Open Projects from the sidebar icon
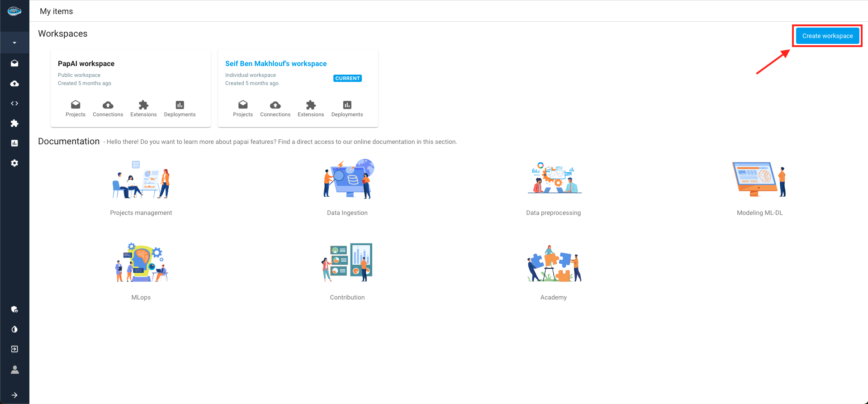This screenshot has height=404, width=868. [14, 63]
